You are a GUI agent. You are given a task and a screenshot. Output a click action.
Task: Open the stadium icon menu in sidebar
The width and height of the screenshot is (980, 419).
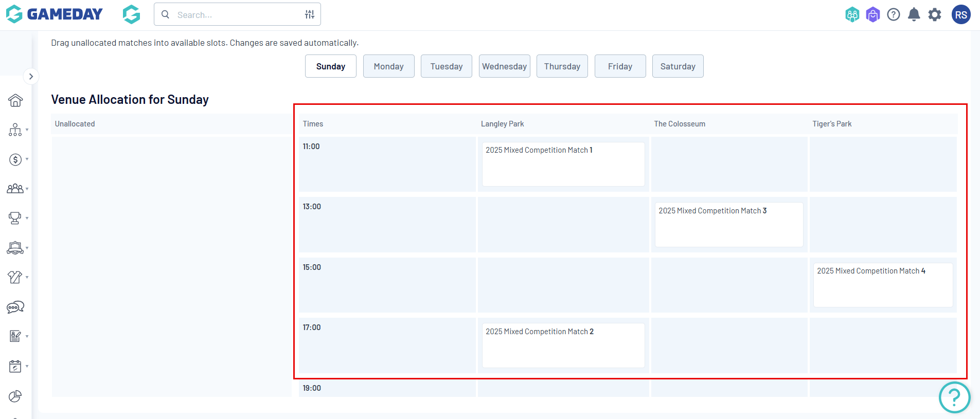coord(15,248)
